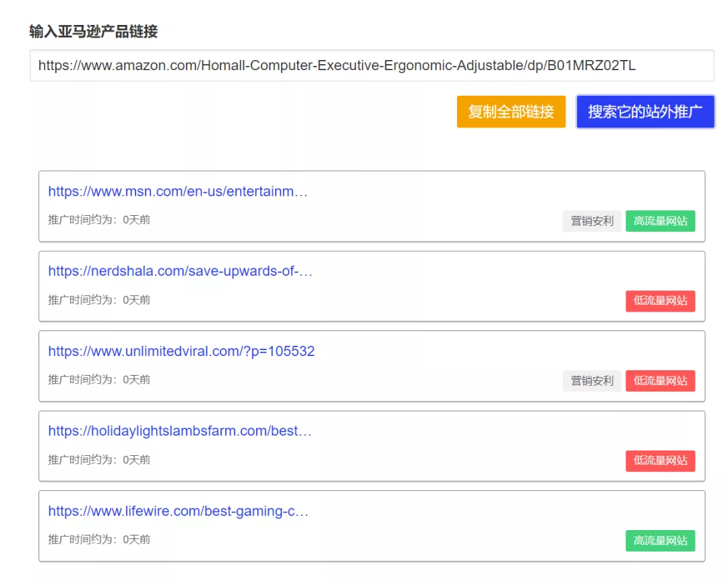Click 推广时间约为: 0天前 under lifewire link

(x=99, y=540)
